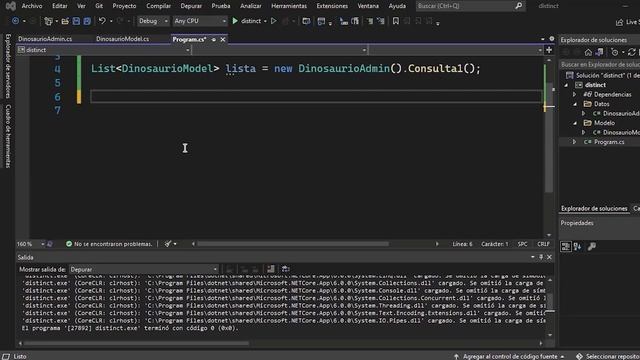Viewport: 640px width, 360px height.
Task: Expand the Program.cs tree node arrow
Action: 575,142
